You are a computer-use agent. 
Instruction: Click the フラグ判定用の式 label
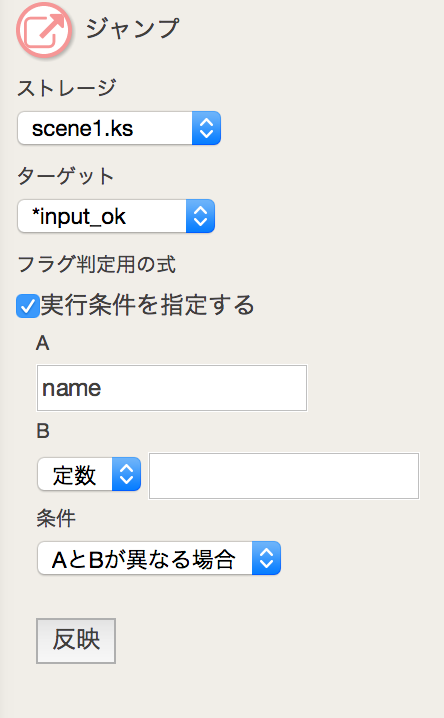[x=97, y=265]
